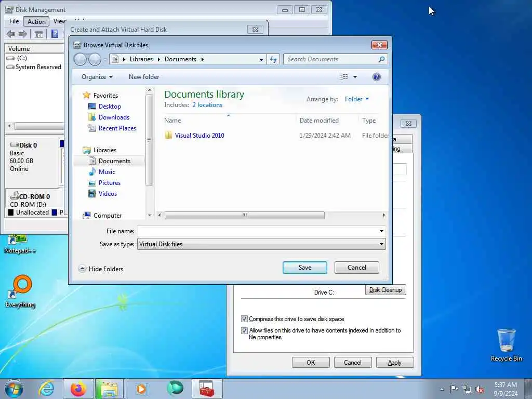
Task: Open the File menu in Disk Management
Action: [x=14, y=21]
